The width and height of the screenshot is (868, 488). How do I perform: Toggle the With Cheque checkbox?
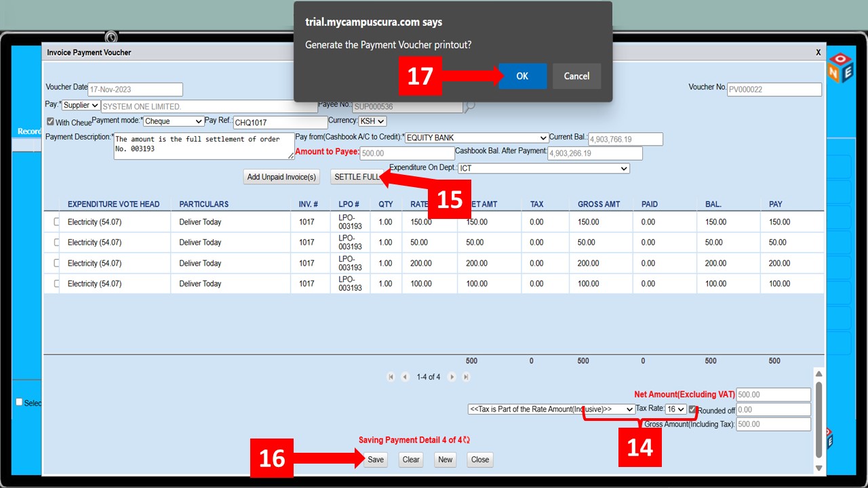tap(50, 122)
